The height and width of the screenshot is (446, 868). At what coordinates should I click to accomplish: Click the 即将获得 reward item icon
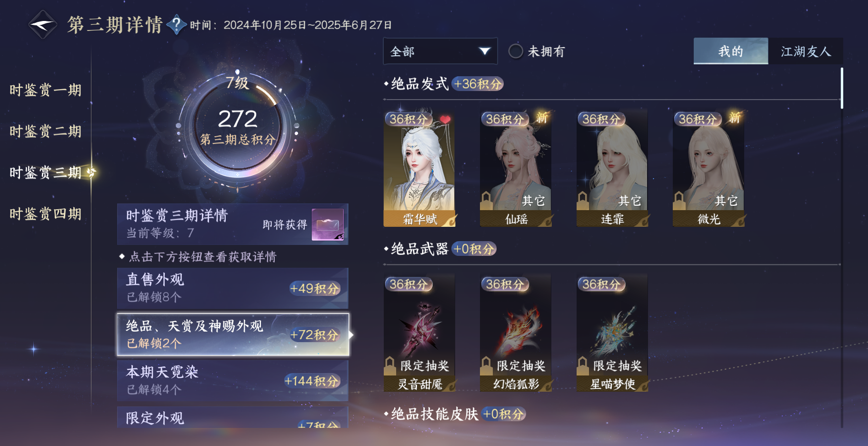pyautogui.click(x=328, y=224)
